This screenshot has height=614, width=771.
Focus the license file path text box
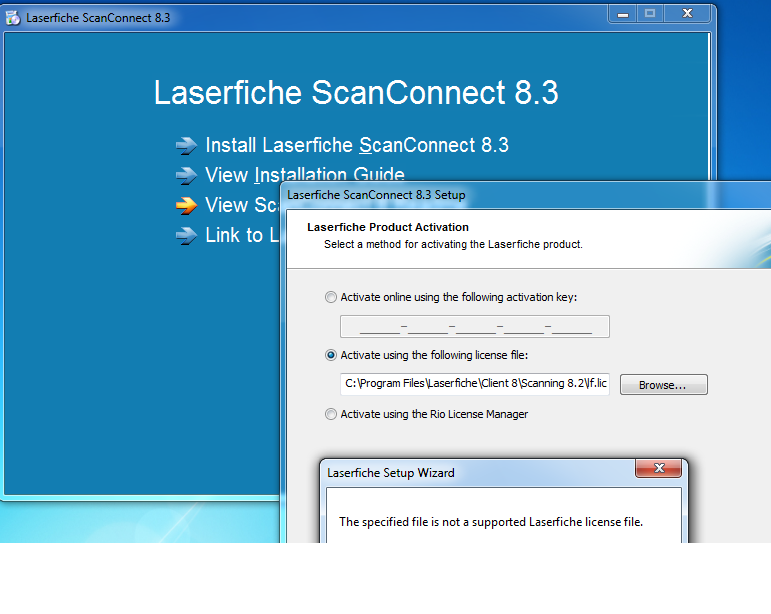(x=474, y=384)
